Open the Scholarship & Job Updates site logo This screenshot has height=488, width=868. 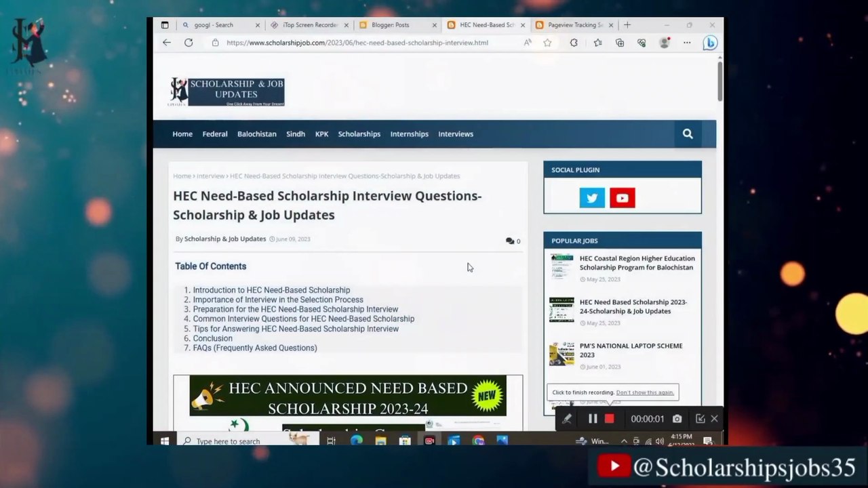(226, 91)
